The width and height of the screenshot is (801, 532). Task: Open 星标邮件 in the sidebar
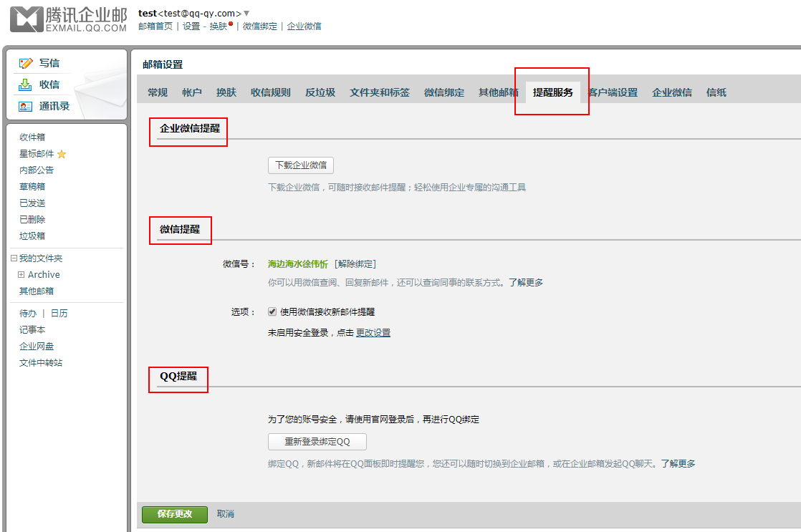(x=37, y=154)
